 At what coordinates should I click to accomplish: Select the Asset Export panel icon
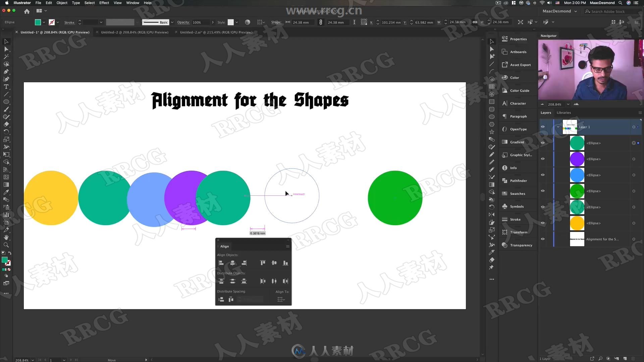pos(505,65)
